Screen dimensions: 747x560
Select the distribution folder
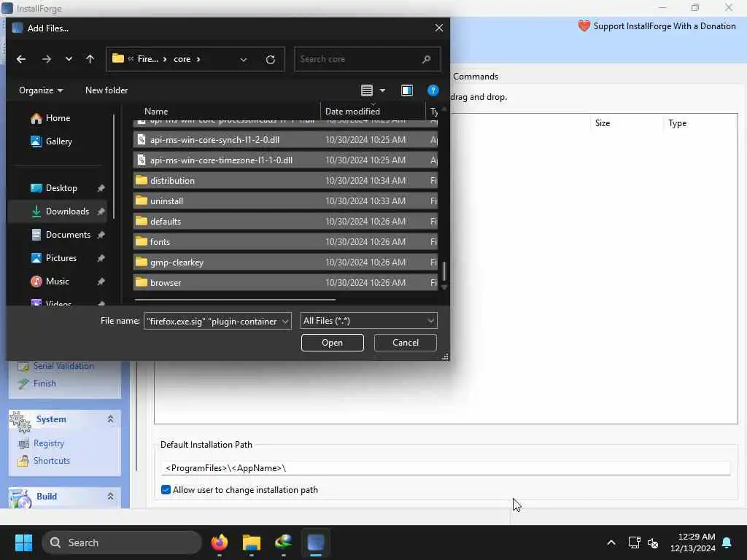click(285, 181)
